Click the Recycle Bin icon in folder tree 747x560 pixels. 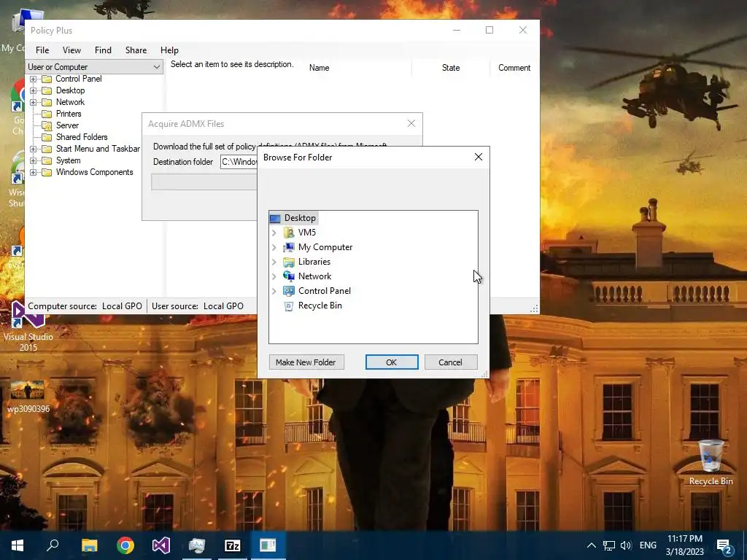click(289, 306)
